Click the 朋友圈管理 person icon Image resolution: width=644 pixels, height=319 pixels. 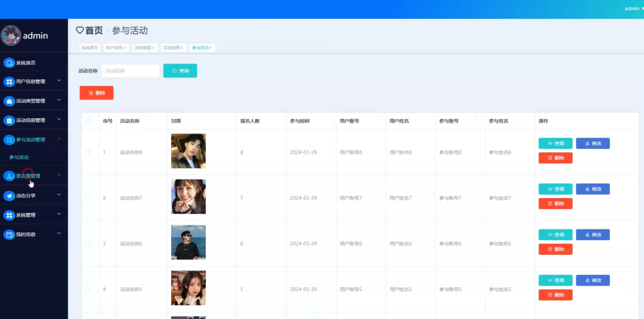tap(9, 176)
